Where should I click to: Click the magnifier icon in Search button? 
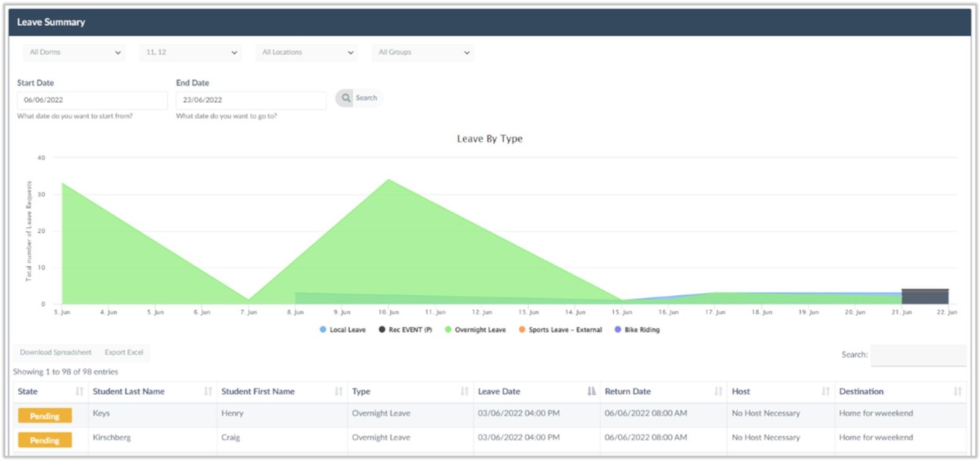[346, 98]
